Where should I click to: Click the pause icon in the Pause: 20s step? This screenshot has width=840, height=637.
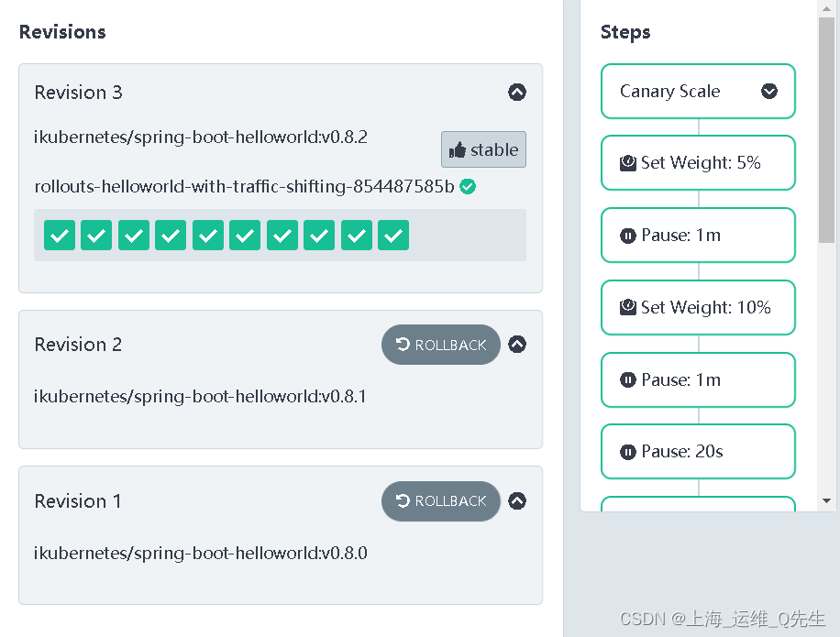pos(628,452)
